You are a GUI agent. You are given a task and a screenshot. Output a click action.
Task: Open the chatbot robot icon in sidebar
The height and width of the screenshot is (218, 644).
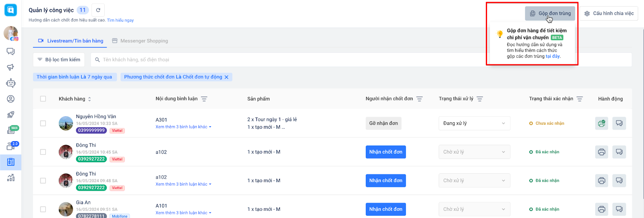pyautogui.click(x=11, y=83)
